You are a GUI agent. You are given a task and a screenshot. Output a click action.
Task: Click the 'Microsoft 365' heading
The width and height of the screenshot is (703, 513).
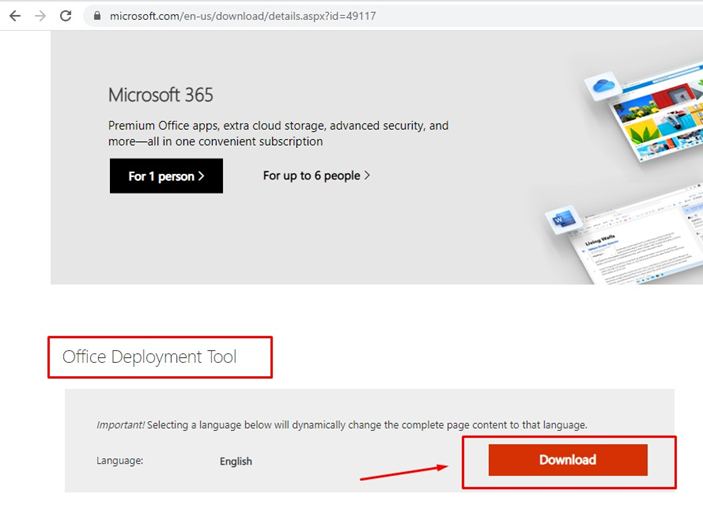click(x=161, y=95)
